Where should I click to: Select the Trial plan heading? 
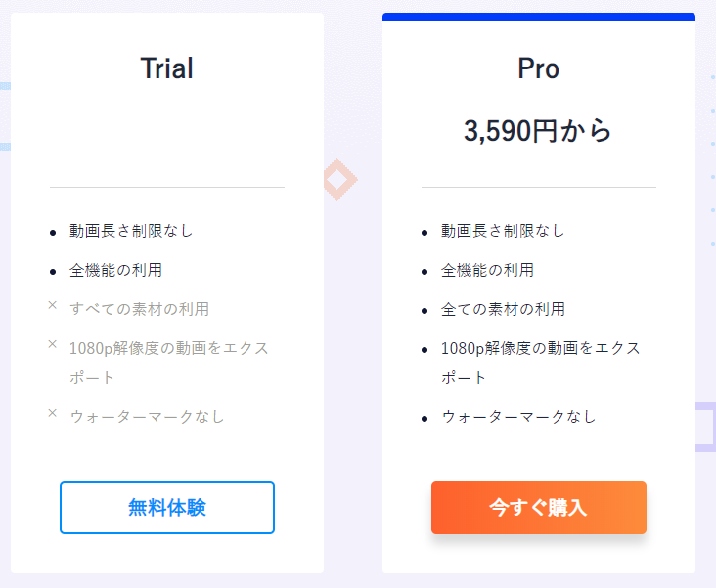(x=166, y=68)
